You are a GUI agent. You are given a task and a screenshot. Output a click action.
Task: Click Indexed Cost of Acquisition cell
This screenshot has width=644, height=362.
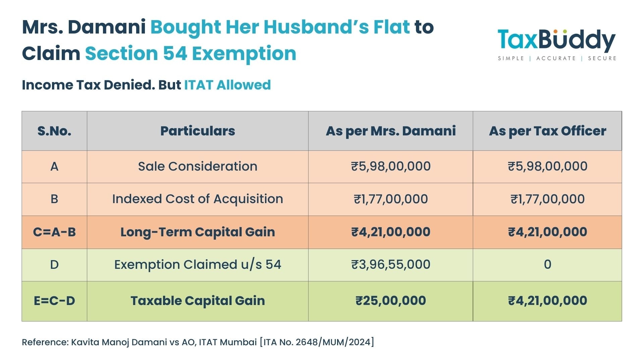[198, 199]
